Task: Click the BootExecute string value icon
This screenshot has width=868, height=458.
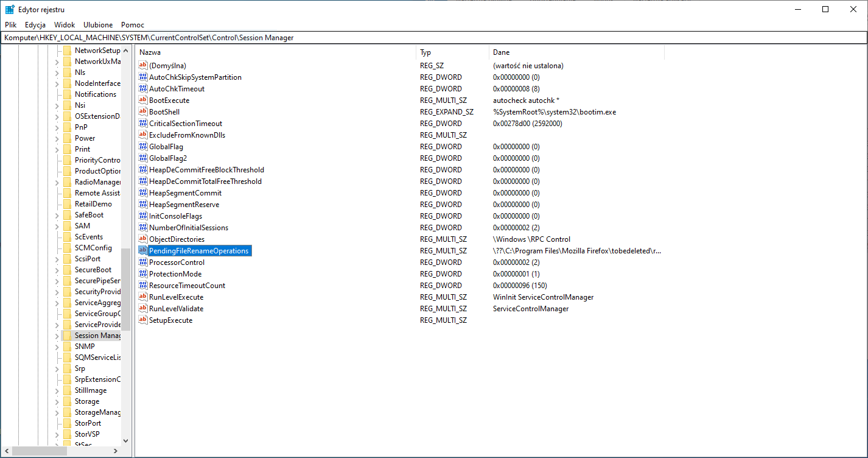Action: pos(143,100)
